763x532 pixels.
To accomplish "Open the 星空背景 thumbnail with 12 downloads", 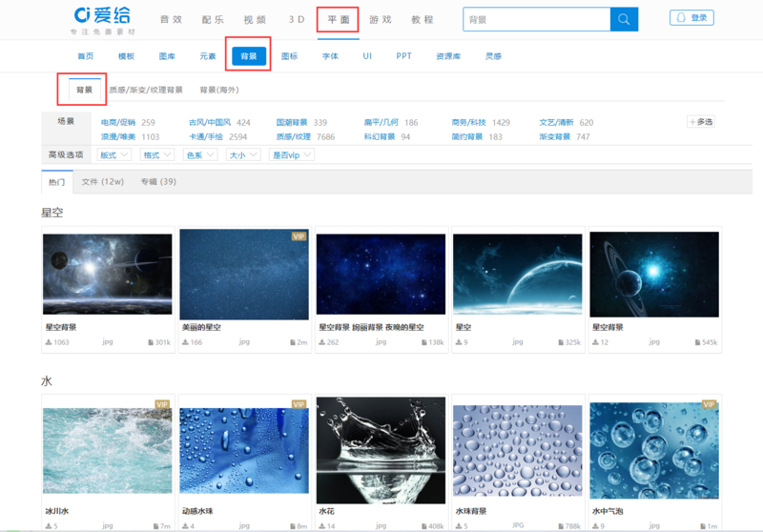I will 654,275.
